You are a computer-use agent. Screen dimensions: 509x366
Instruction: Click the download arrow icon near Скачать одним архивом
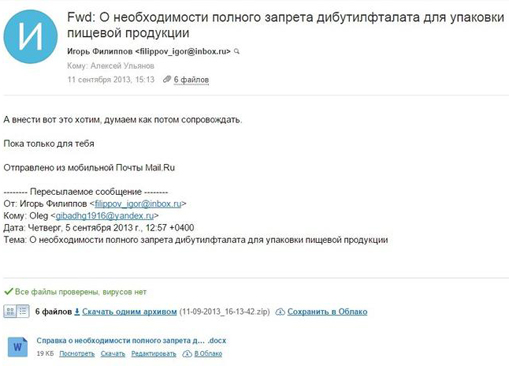(x=77, y=312)
